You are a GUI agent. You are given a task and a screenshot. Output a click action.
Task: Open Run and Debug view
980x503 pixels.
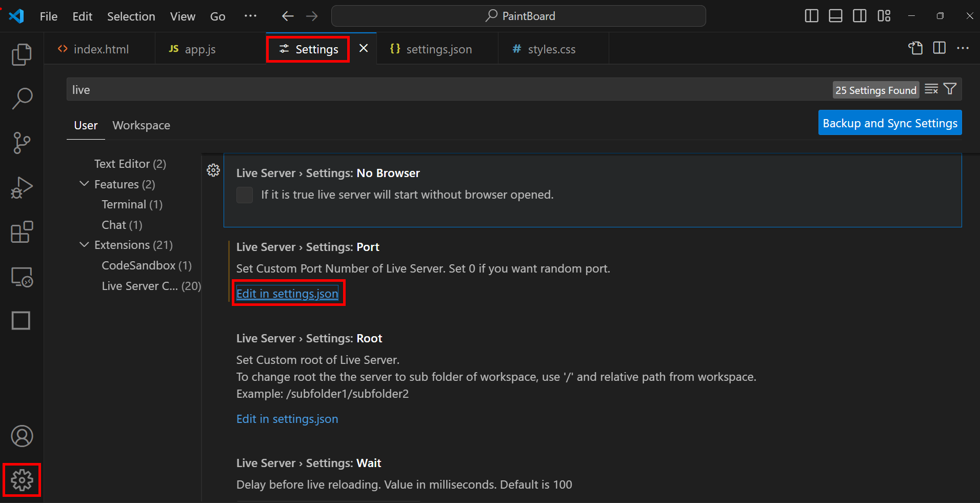pyautogui.click(x=22, y=187)
